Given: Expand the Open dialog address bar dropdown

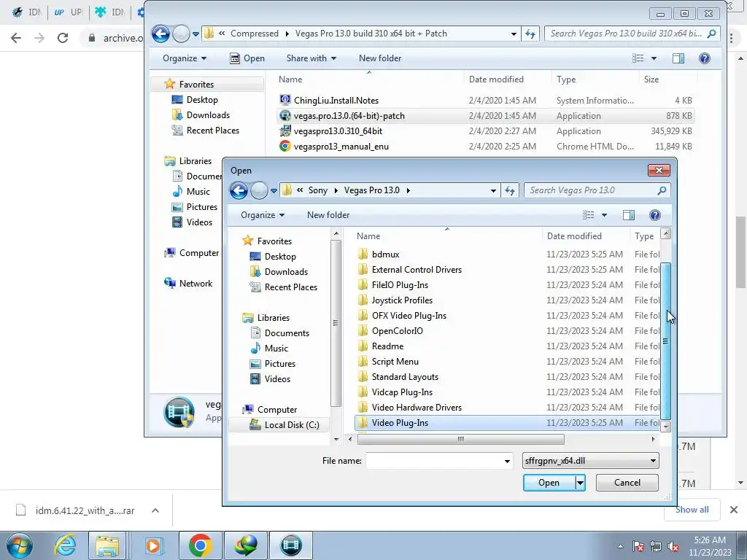Looking at the screenshot, I should pyautogui.click(x=493, y=190).
